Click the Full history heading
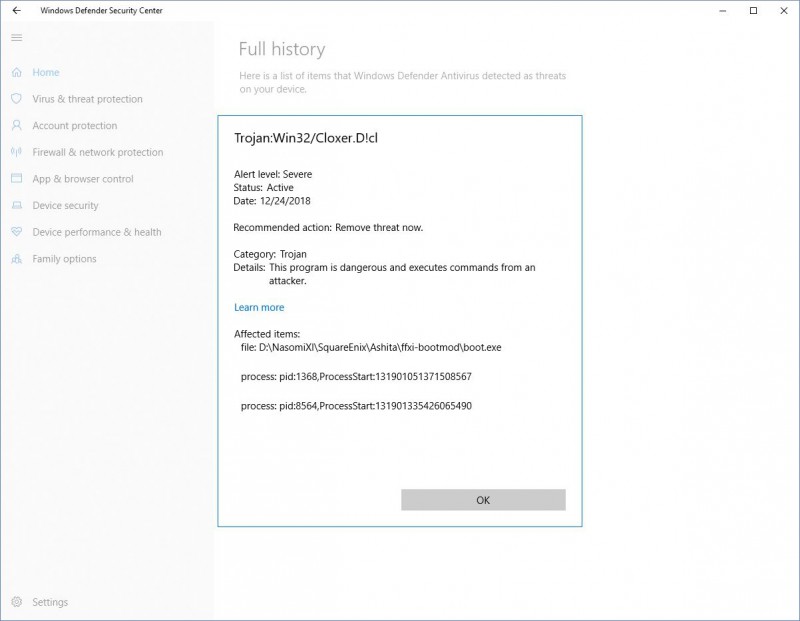The height and width of the screenshot is (621, 800). tap(282, 49)
